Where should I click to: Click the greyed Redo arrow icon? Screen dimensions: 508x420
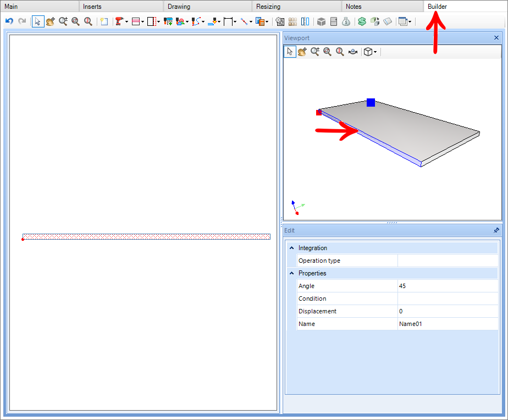pos(22,21)
